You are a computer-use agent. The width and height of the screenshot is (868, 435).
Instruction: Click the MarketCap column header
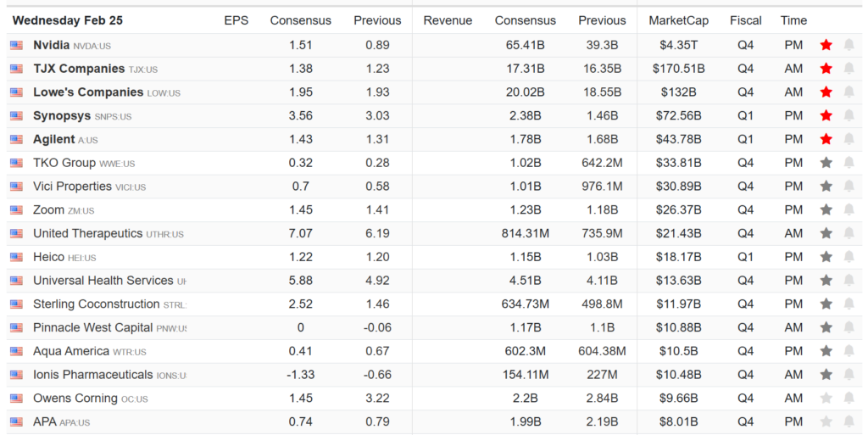click(x=678, y=20)
